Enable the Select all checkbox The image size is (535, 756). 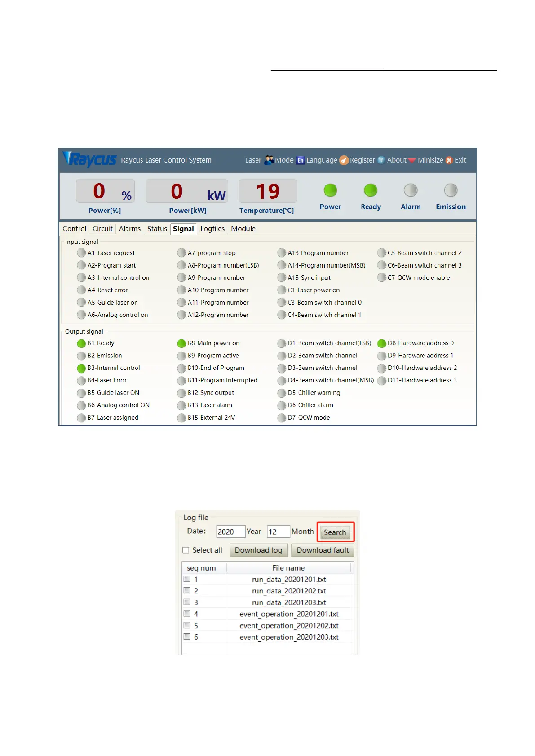click(x=186, y=550)
